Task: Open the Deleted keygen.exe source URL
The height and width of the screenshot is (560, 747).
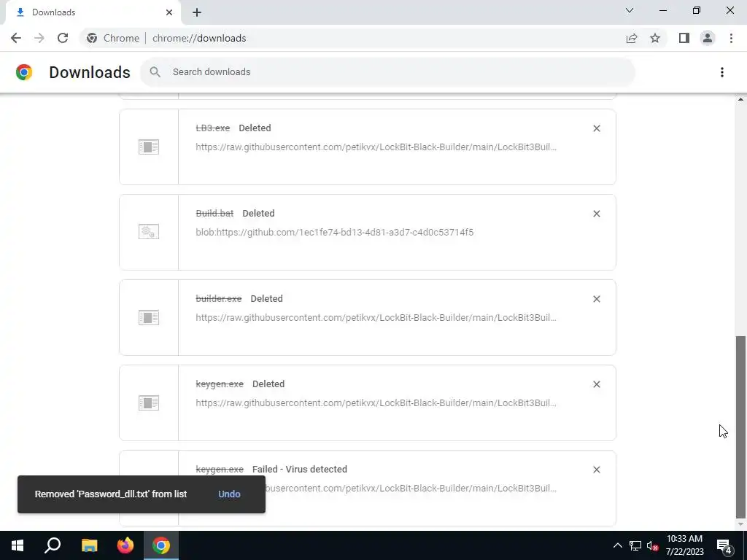Action: tap(376, 402)
